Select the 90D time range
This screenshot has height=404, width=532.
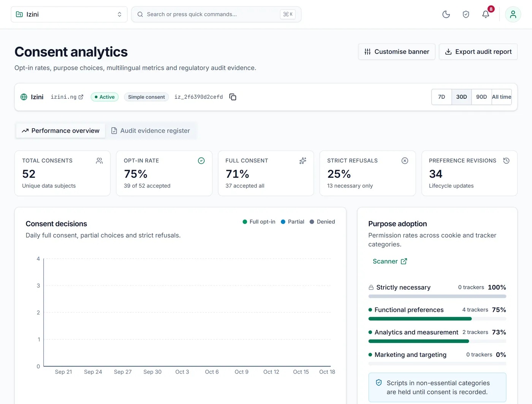(481, 97)
